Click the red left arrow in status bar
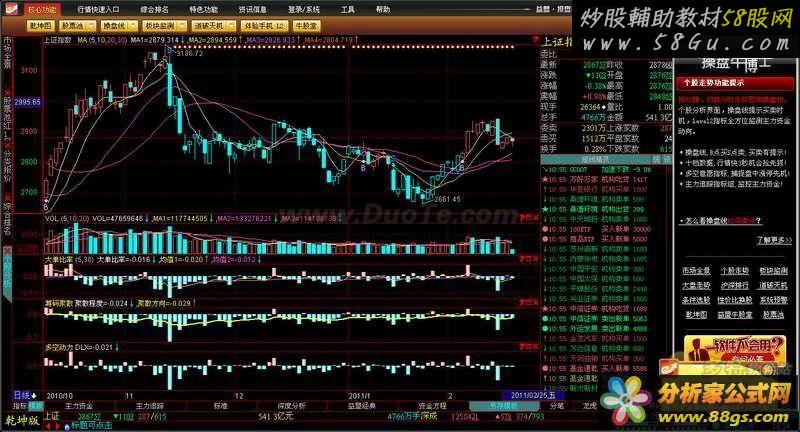 click(48, 426)
